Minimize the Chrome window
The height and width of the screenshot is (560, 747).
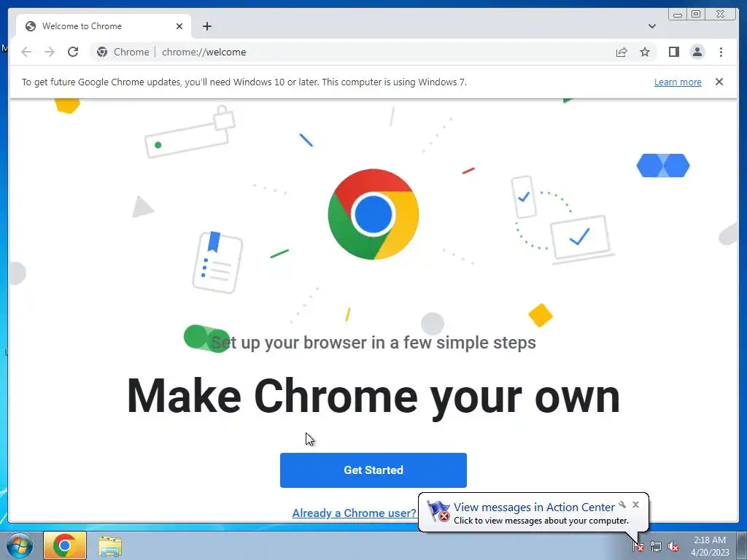[x=678, y=15]
